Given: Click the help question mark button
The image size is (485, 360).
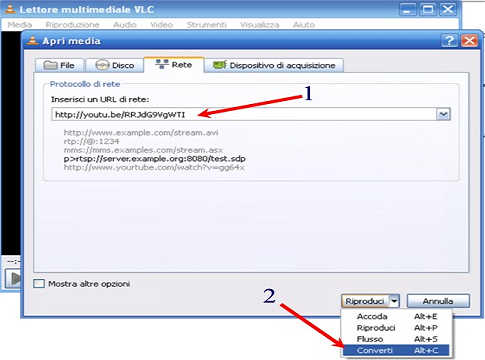Looking at the screenshot, I should click(x=449, y=41).
